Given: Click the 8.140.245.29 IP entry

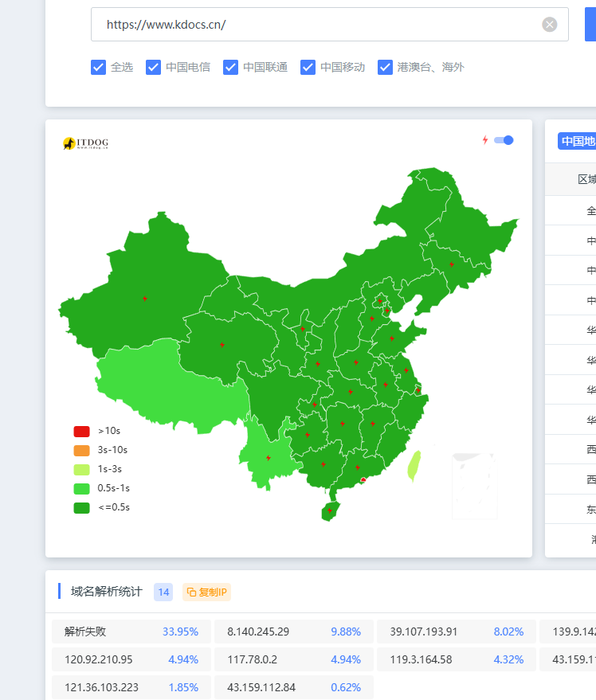Looking at the screenshot, I should [293, 632].
